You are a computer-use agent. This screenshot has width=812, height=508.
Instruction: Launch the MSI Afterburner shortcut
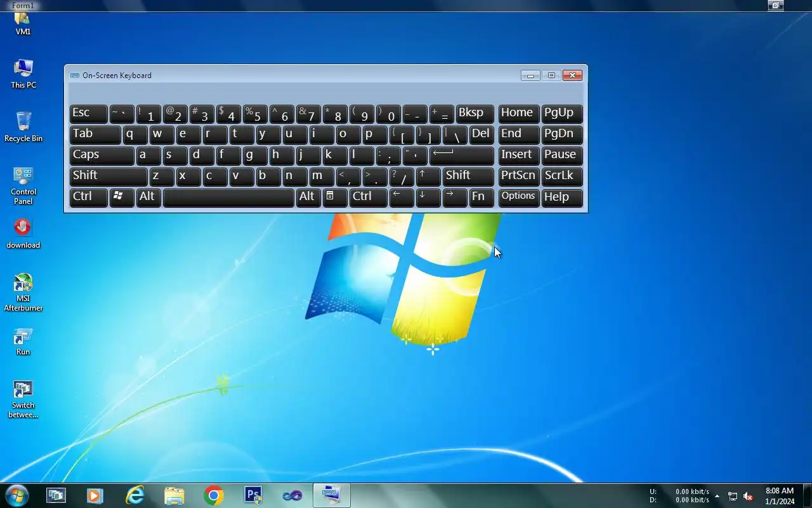(23, 292)
